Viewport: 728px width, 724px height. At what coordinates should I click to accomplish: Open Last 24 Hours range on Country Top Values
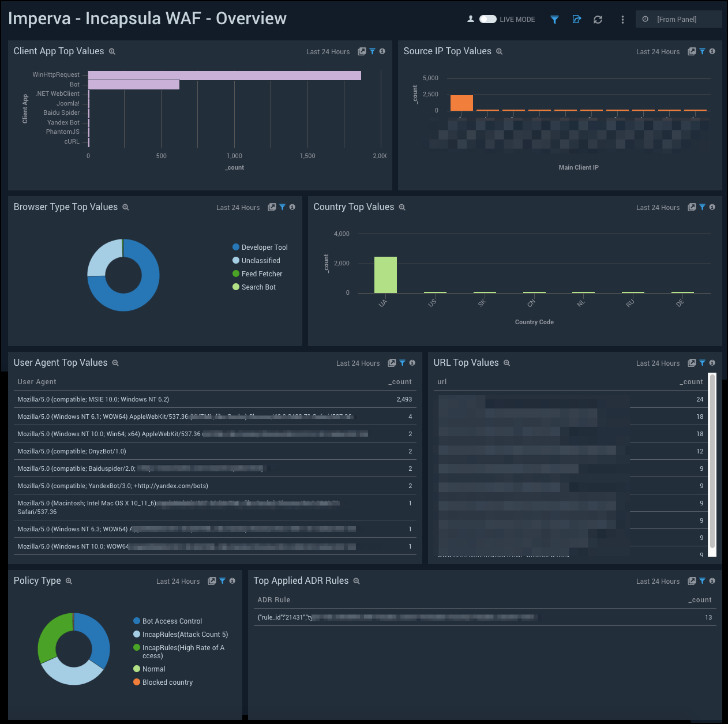point(658,207)
